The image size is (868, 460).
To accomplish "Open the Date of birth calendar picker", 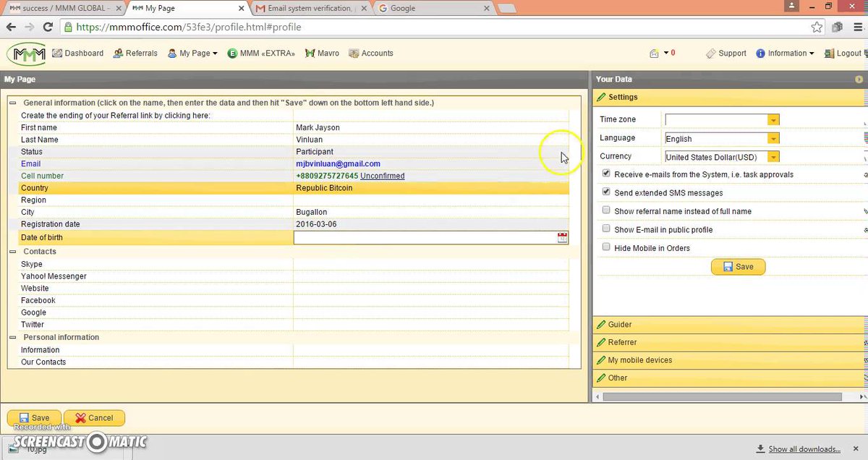I will click(x=563, y=237).
